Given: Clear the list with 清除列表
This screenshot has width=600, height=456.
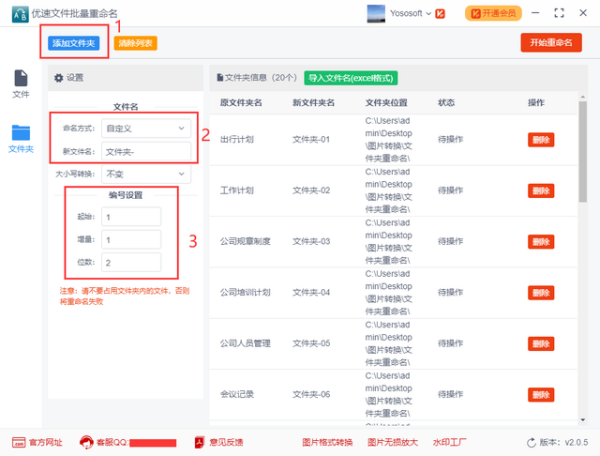Looking at the screenshot, I should pyautogui.click(x=135, y=43).
